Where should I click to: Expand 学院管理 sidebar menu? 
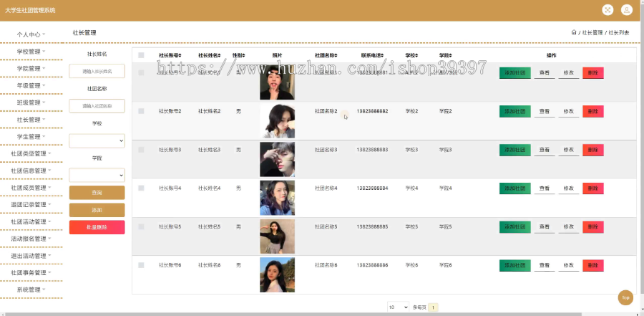[31, 68]
